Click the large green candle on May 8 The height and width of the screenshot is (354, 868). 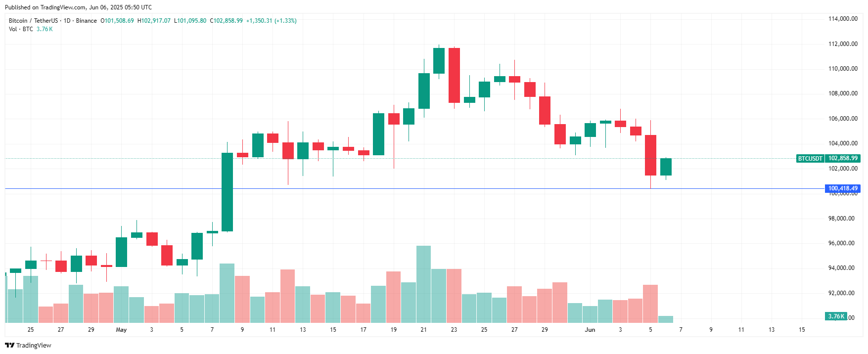coord(227,192)
